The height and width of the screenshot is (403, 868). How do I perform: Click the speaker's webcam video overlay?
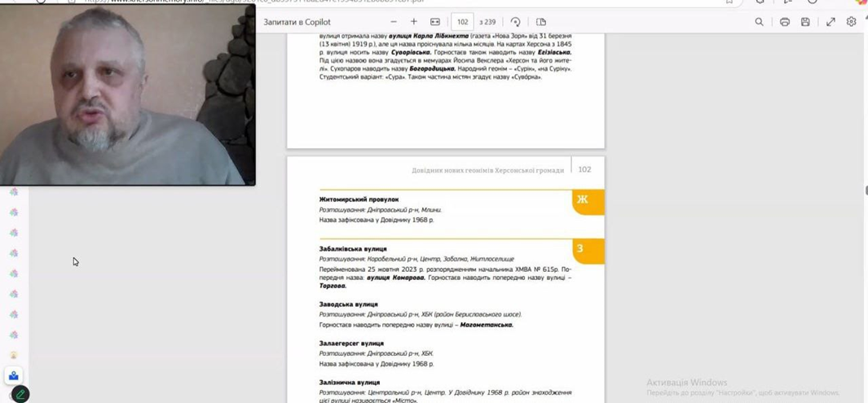point(127,95)
